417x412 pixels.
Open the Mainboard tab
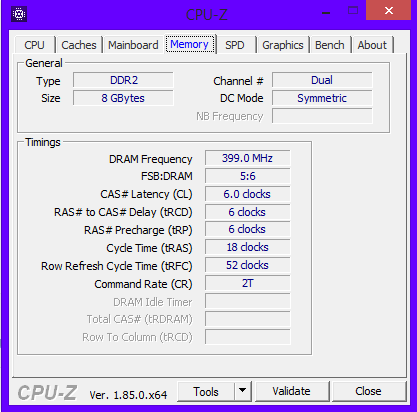[133, 45]
